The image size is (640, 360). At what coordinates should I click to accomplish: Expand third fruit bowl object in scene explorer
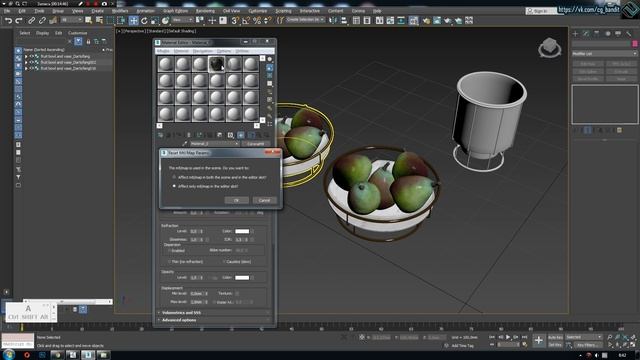pyautogui.click(x=26, y=69)
